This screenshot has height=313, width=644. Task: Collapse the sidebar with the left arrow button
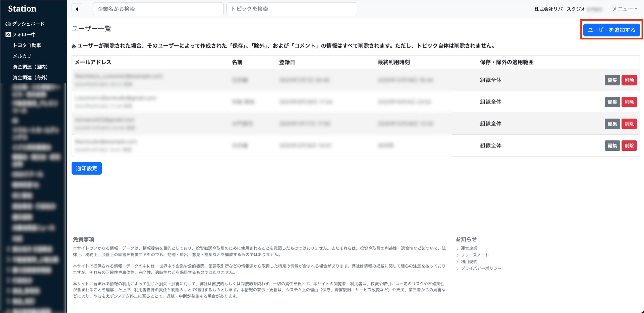pos(77,9)
